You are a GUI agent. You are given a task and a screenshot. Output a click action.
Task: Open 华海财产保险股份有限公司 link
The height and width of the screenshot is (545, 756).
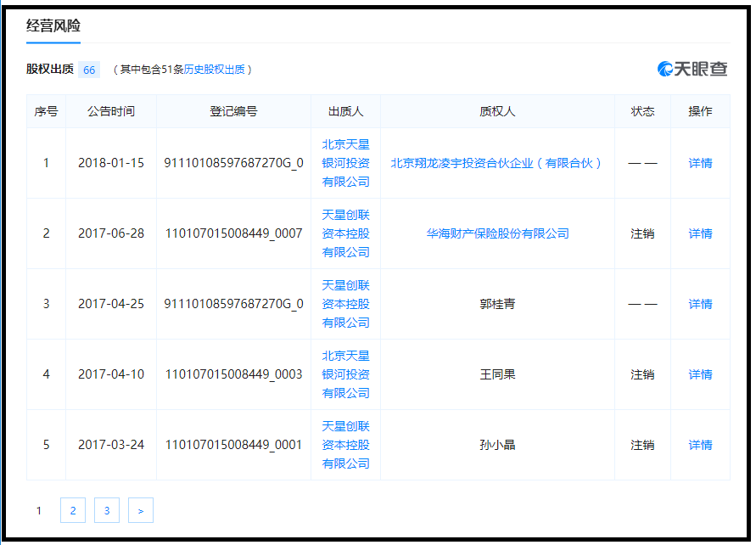[x=497, y=233]
